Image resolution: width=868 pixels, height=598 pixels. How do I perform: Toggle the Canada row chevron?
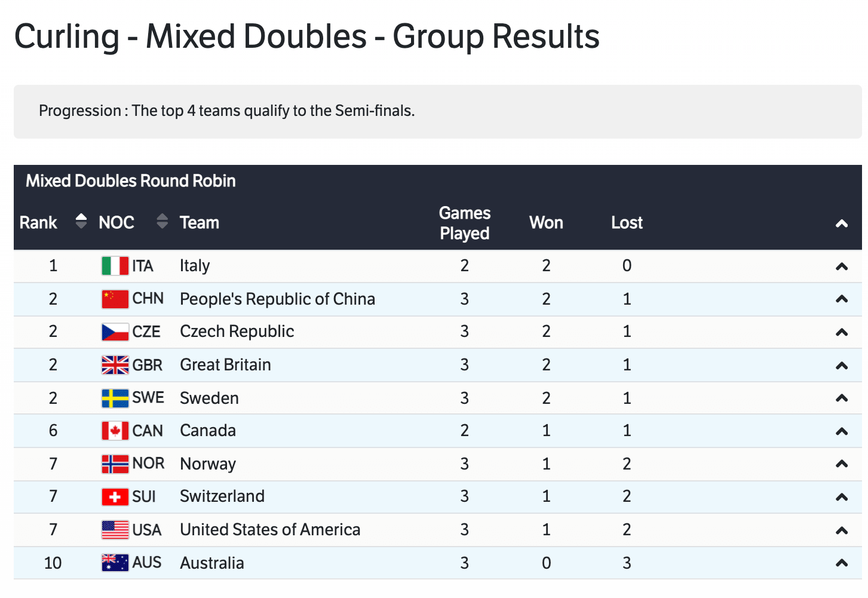(x=841, y=431)
